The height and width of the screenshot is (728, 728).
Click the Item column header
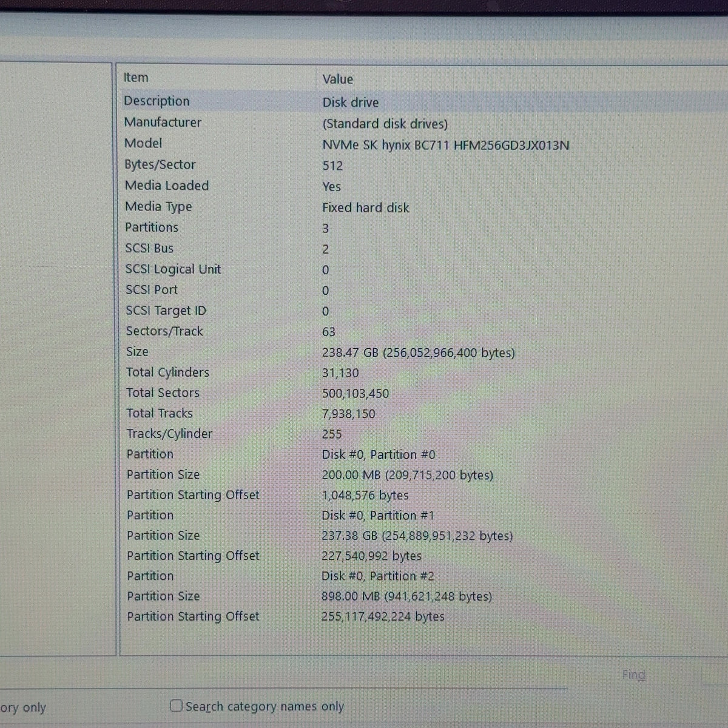click(136, 78)
